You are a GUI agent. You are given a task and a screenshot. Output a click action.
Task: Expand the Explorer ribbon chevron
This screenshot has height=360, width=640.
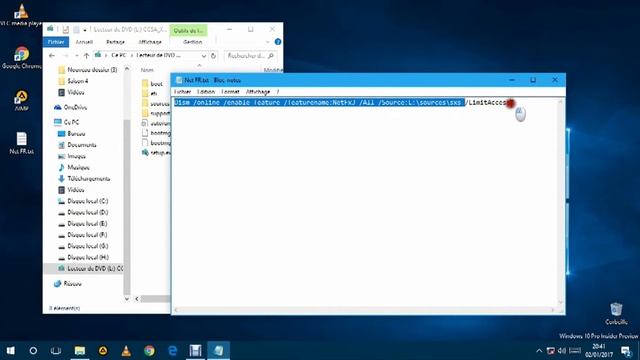267,42
